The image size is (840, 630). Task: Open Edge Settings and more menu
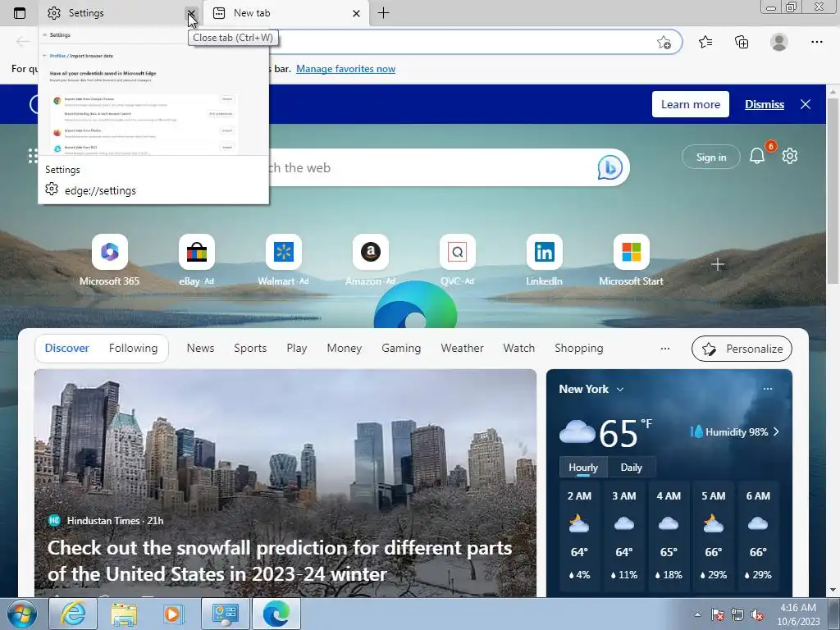coord(816,42)
